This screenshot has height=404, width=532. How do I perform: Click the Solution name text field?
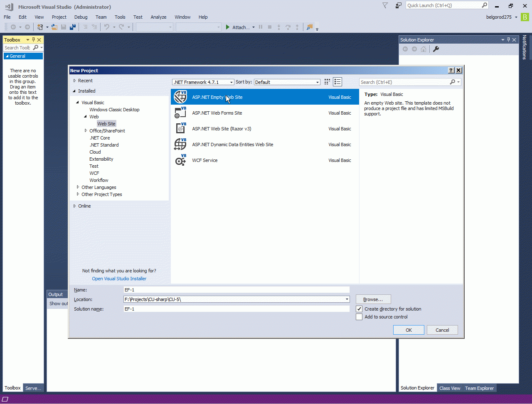236,309
